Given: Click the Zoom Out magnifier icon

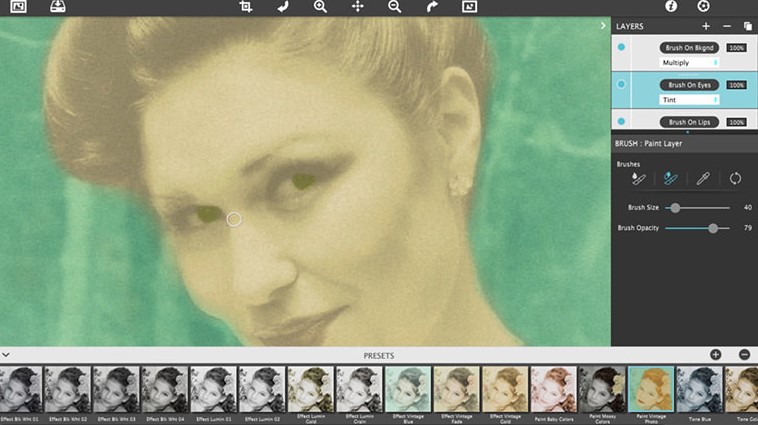Looking at the screenshot, I should (394, 6).
